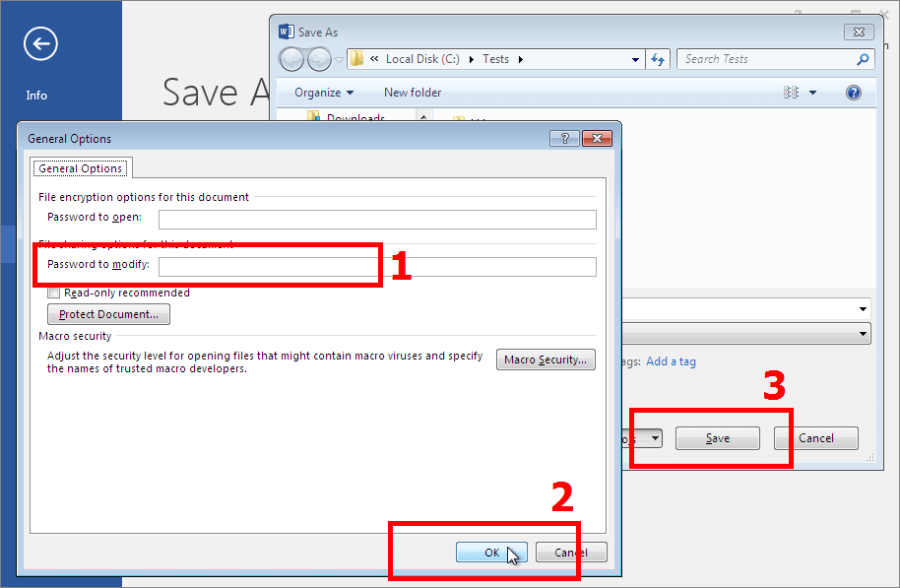Screen dimensions: 900x588
Task: Close the General Options dialog
Action: click(x=597, y=139)
